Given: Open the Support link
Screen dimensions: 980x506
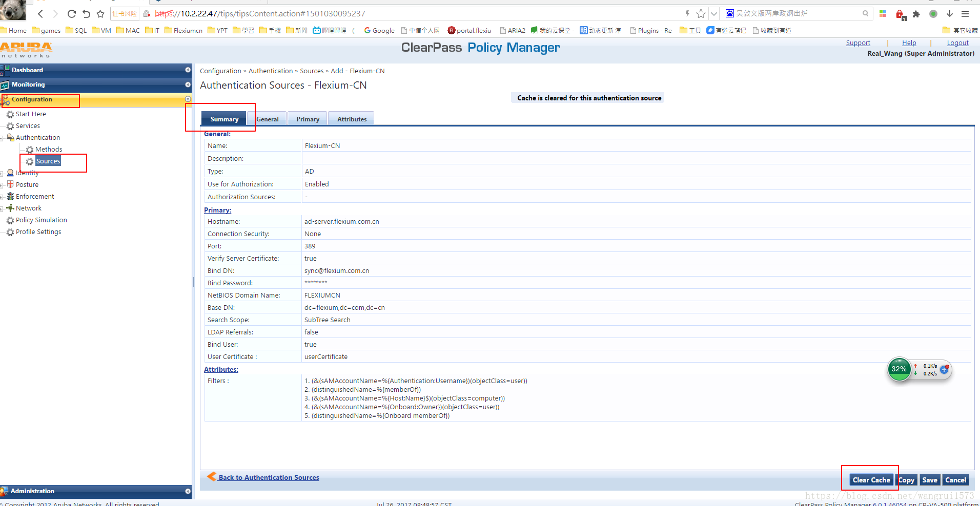Looking at the screenshot, I should (858, 43).
